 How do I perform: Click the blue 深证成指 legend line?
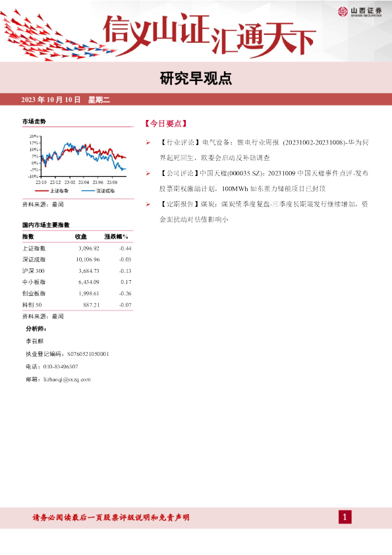88,190
